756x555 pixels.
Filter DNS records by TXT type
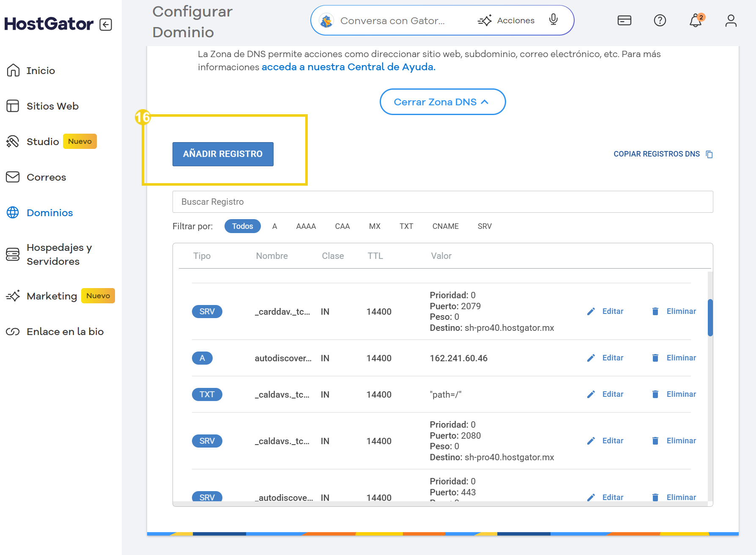(406, 226)
